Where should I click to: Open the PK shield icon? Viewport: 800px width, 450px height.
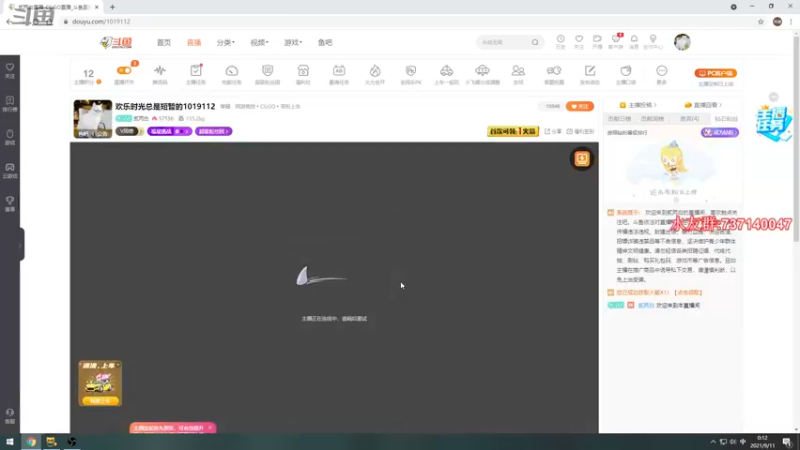point(411,73)
